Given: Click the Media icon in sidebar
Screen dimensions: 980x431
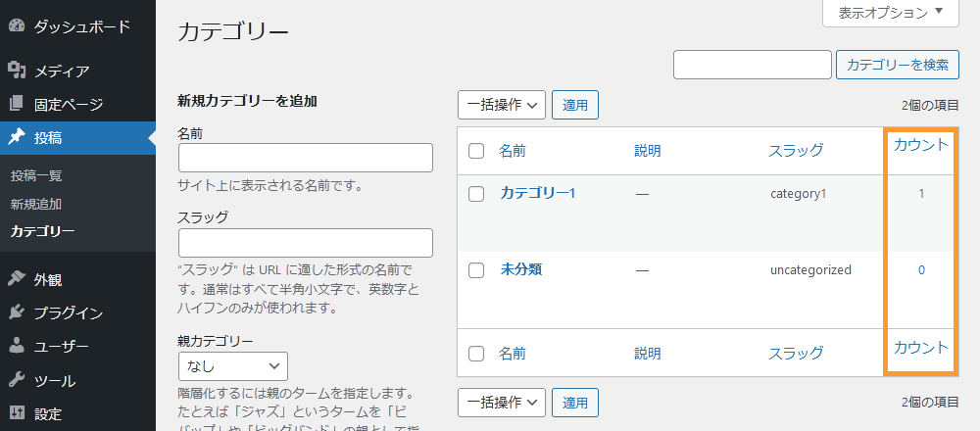Looking at the screenshot, I should pos(17,71).
